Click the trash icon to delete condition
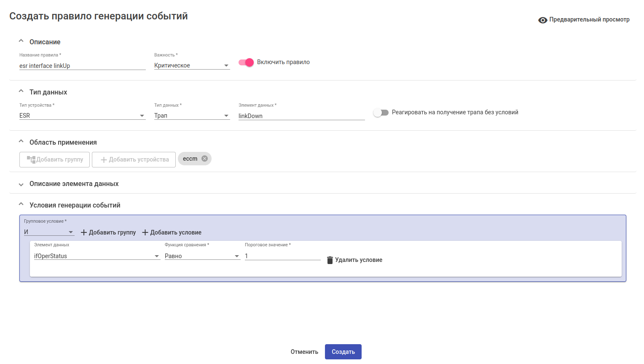 [330, 260]
